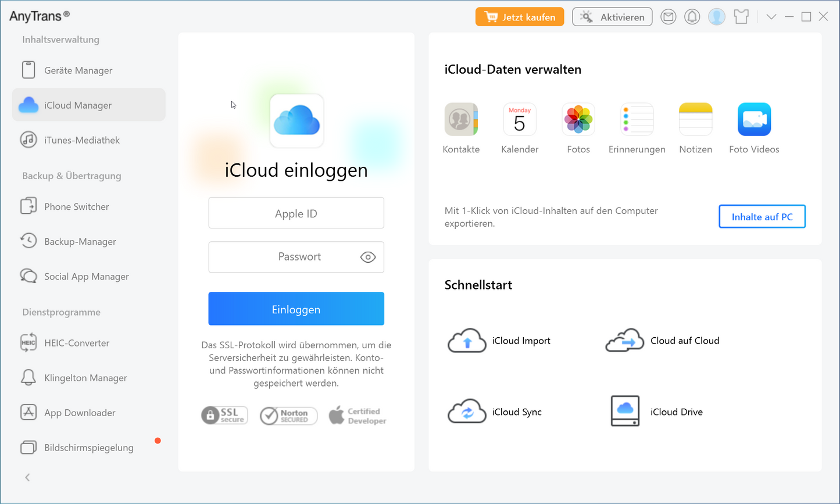Click the Notizen icon

tap(695, 120)
